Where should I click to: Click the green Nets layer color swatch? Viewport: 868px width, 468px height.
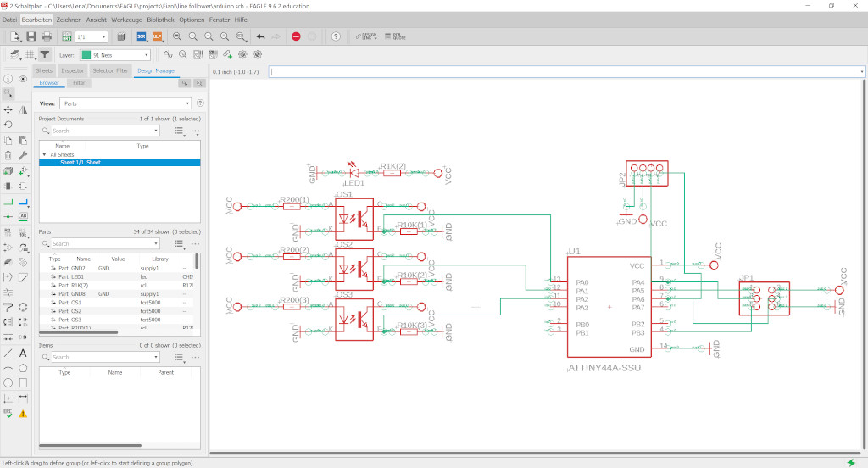click(x=86, y=55)
